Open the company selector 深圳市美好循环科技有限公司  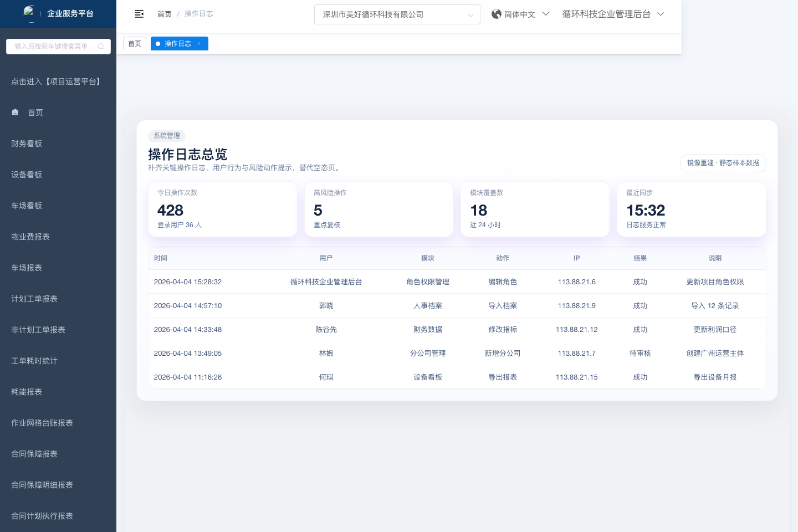pos(397,14)
